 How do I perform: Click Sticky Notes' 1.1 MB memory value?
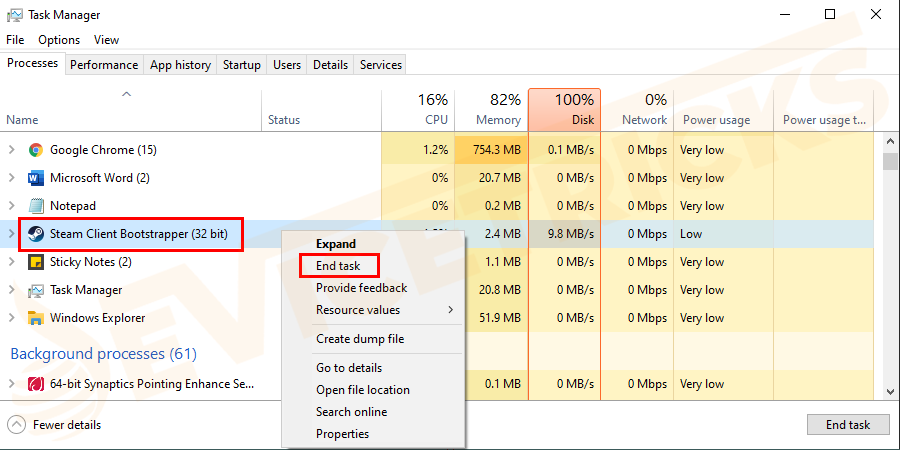pos(503,262)
